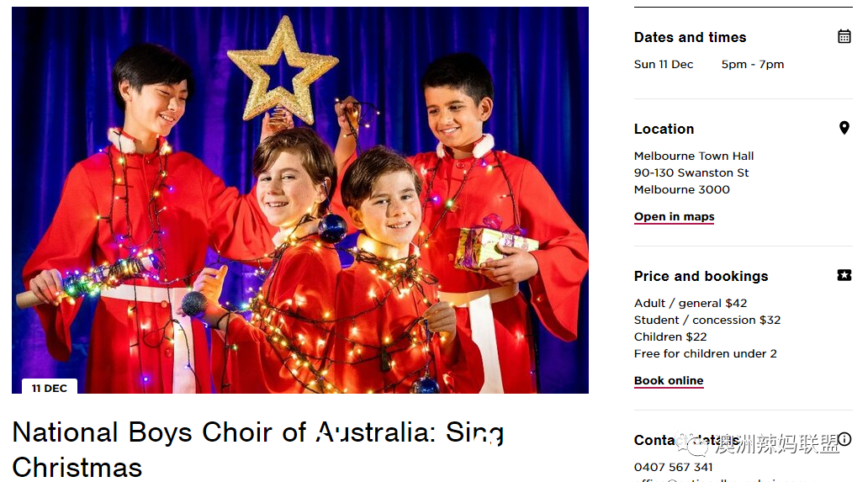Follow the Book online link
Image resolution: width=868 pixels, height=482 pixels.
[x=668, y=380]
